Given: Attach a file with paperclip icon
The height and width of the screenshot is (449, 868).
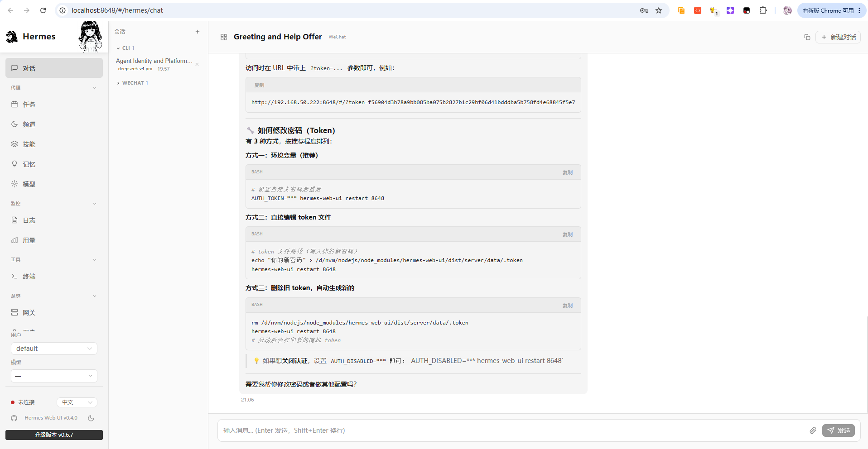Looking at the screenshot, I should click(813, 430).
